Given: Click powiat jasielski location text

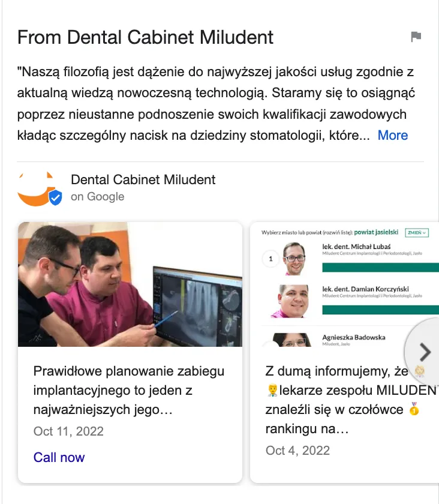Looking at the screenshot, I should 376,232.
